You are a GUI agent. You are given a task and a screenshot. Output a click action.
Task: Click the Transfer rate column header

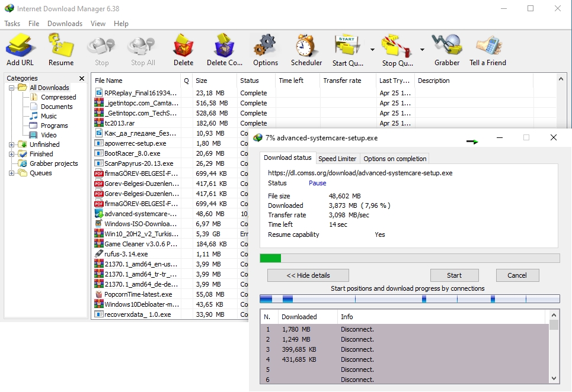click(x=348, y=81)
